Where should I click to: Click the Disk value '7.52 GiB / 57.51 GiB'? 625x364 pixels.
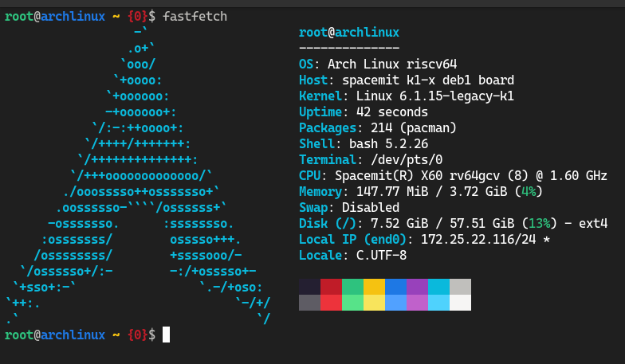[442, 223]
